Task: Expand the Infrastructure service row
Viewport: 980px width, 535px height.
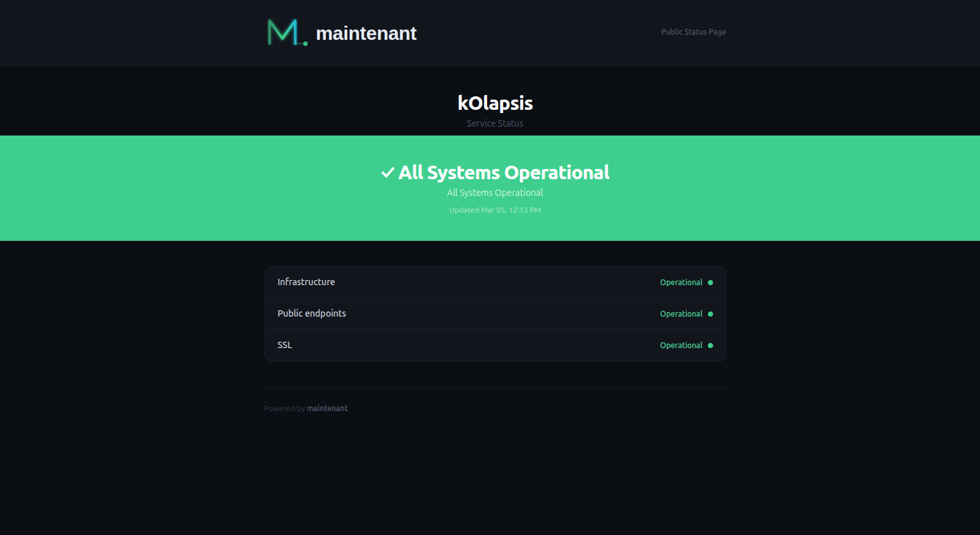Action: 494,282
